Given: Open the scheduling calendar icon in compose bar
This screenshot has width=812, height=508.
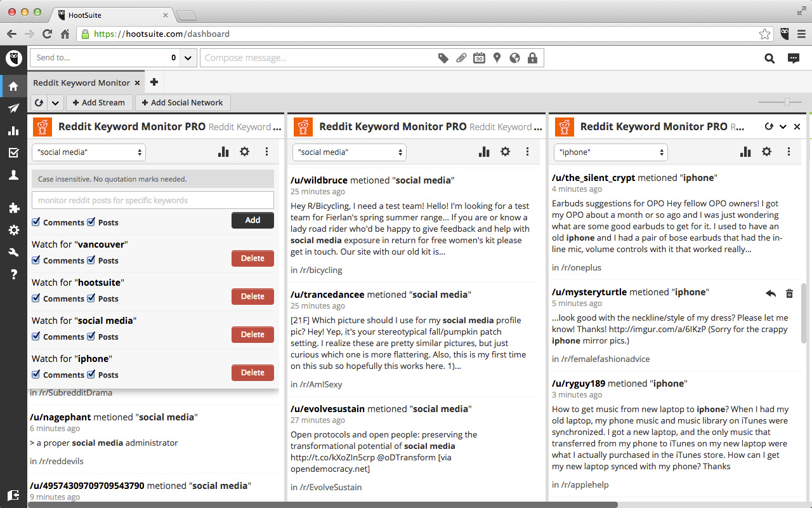Looking at the screenshot, I should coord(479,58).
